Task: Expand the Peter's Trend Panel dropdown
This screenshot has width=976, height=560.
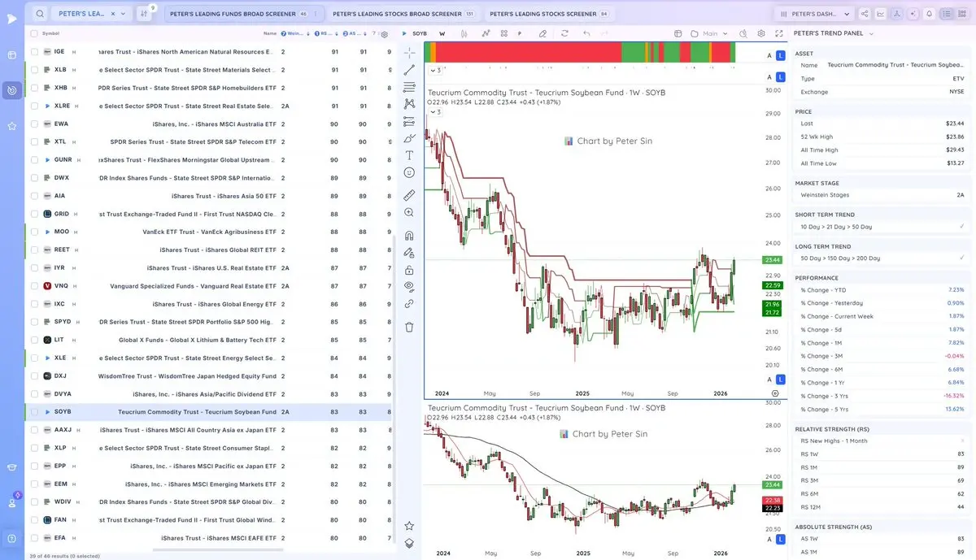Action: click(x=871, y=33)
